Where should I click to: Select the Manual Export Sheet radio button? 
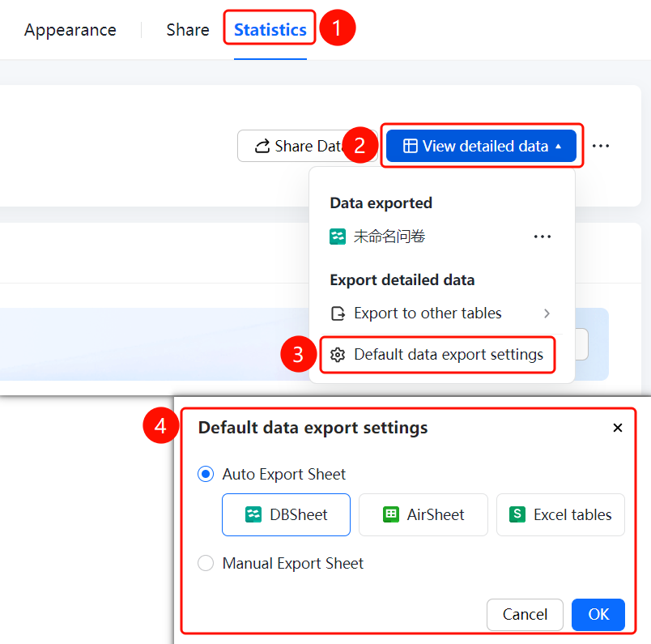206,563
